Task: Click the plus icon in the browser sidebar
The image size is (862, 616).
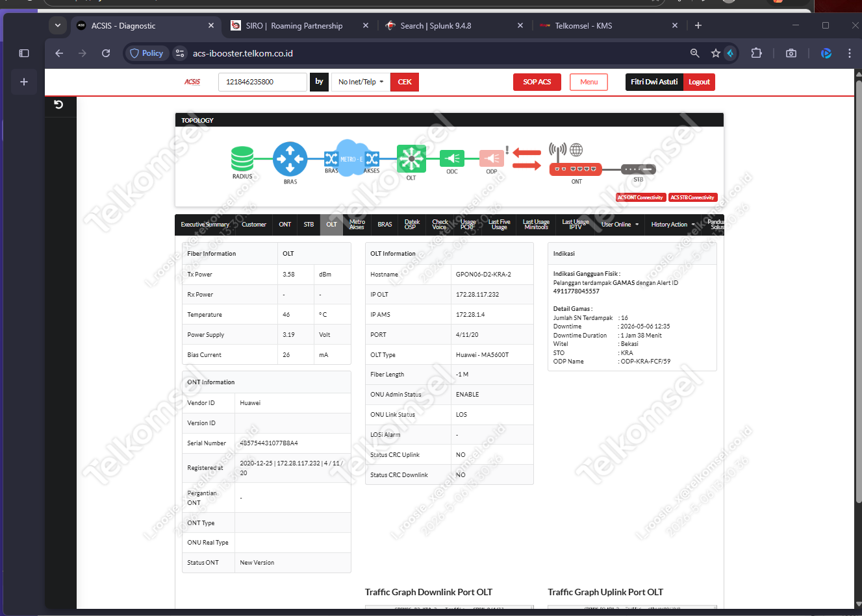Action: (24, 82)
